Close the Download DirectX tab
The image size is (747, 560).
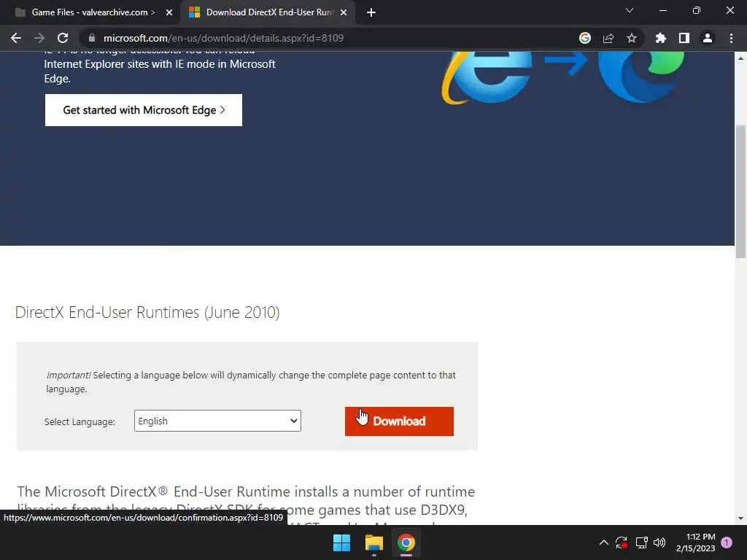tap(344, 12)
